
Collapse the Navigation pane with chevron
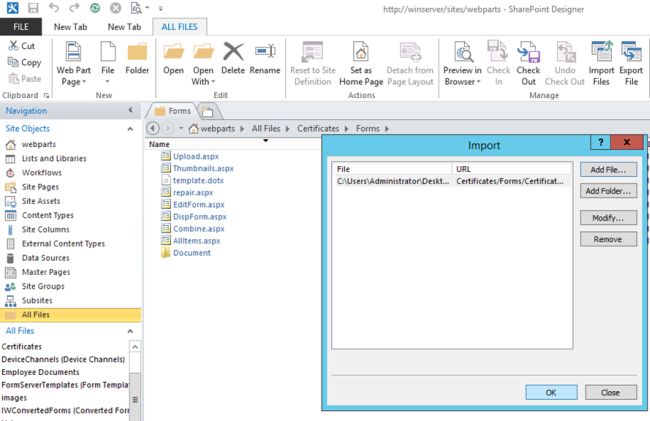click(x=131, y=110)
